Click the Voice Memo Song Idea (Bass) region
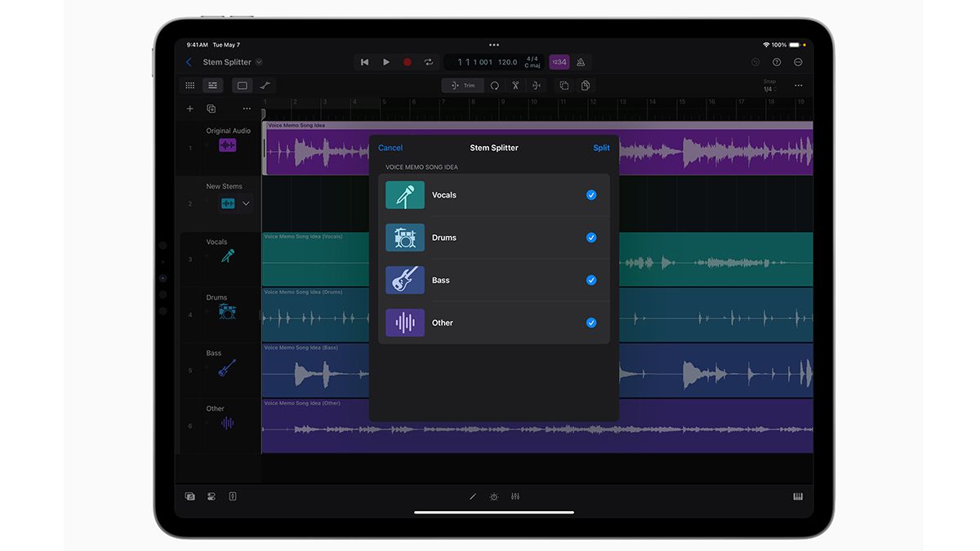This screenshot has height=551, width=980. pos(315,371)
